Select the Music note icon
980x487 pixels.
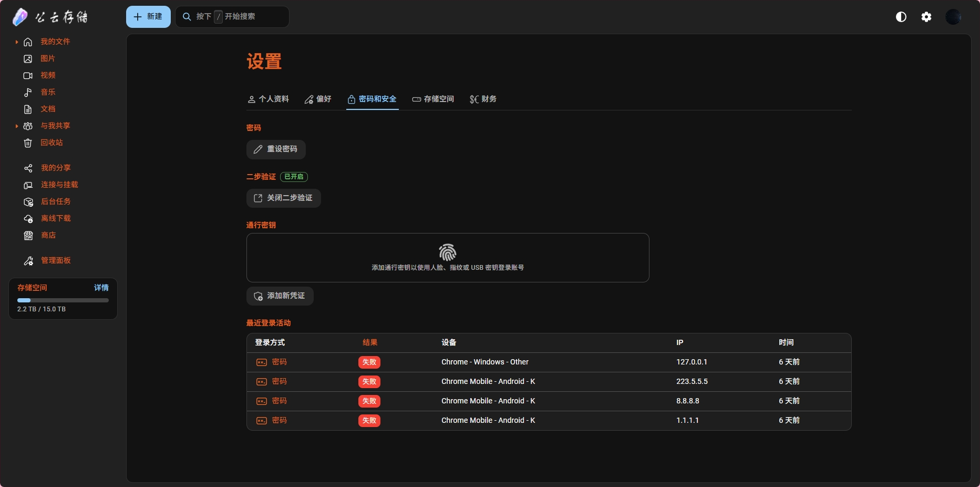(x=28, y=93)
